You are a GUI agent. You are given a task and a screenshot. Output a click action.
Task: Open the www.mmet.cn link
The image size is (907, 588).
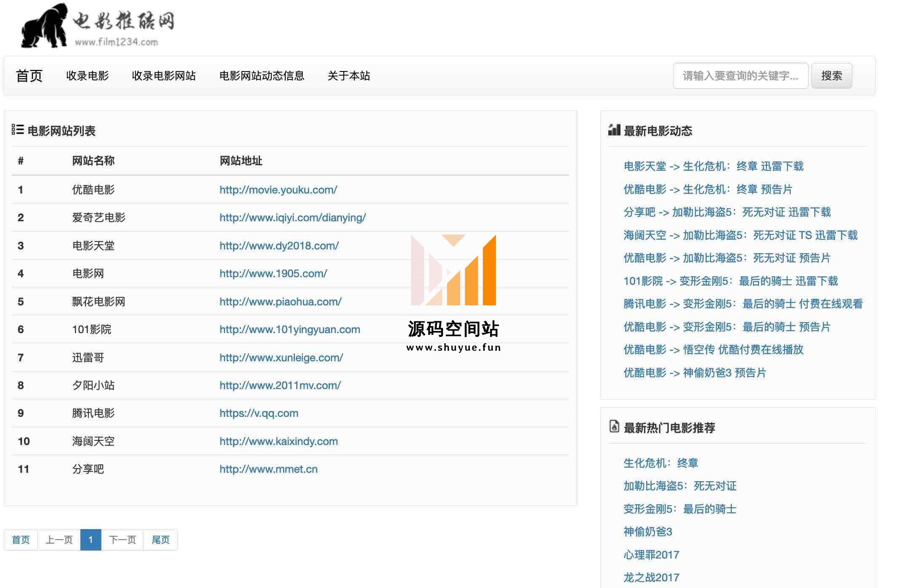(269, 469)
